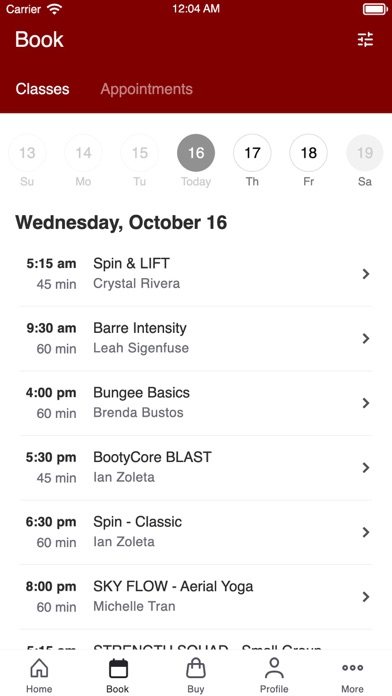Image resolution: width=392 pixels, height=696 pixels.
Task: Go to the Home tab icon
Action: click(x=39, y=668)
